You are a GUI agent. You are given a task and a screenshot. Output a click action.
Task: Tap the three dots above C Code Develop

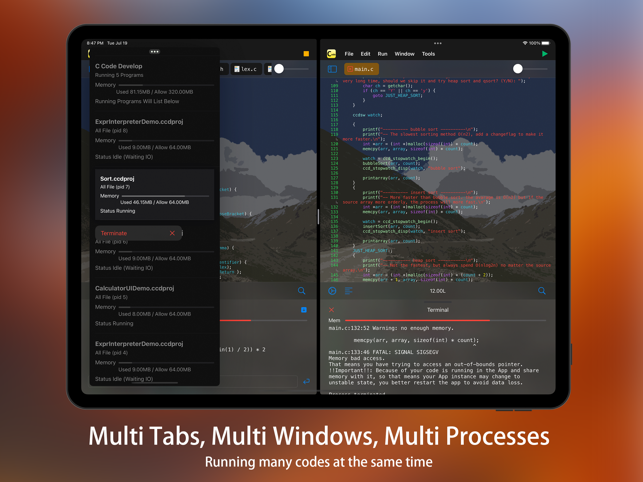click(x=155, y=52)
